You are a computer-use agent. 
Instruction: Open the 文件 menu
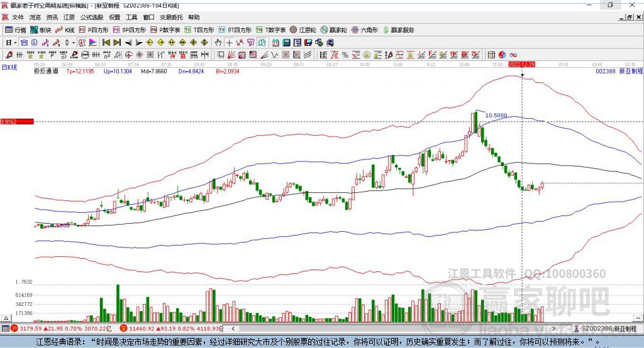(18, 17)
